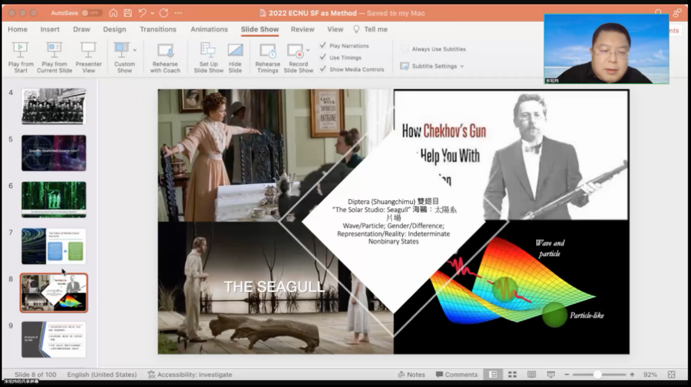The height and width of the screenshot is (387, 691).
Task: Open Presenter View
Action: tap(88, 57)
